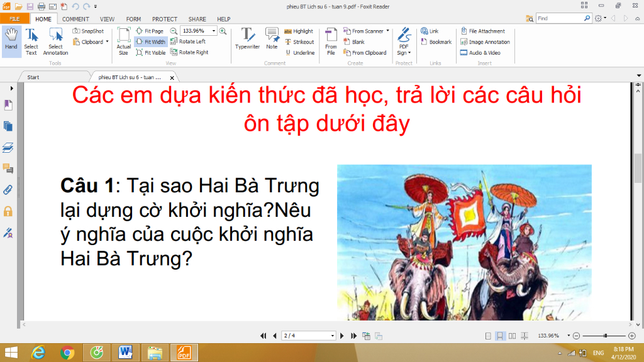Select the Hand tool
This screenshot has height=362, width=644.
tap(11, 41)
